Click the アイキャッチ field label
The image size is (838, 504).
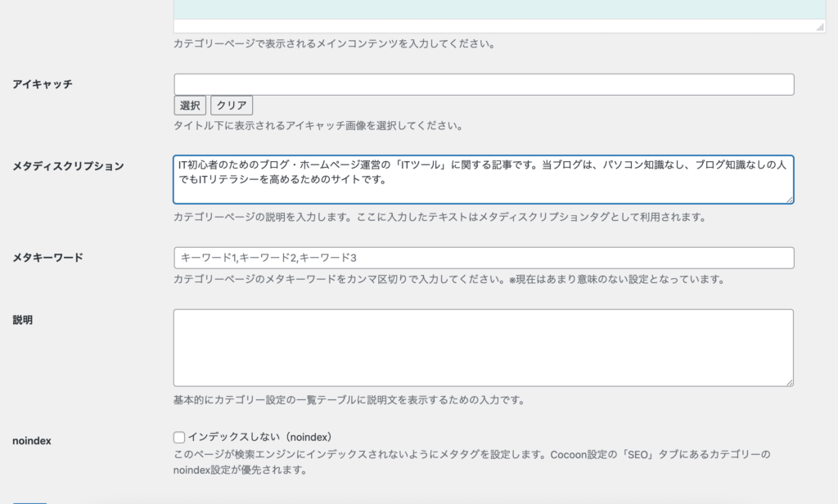tap(43, 84)
